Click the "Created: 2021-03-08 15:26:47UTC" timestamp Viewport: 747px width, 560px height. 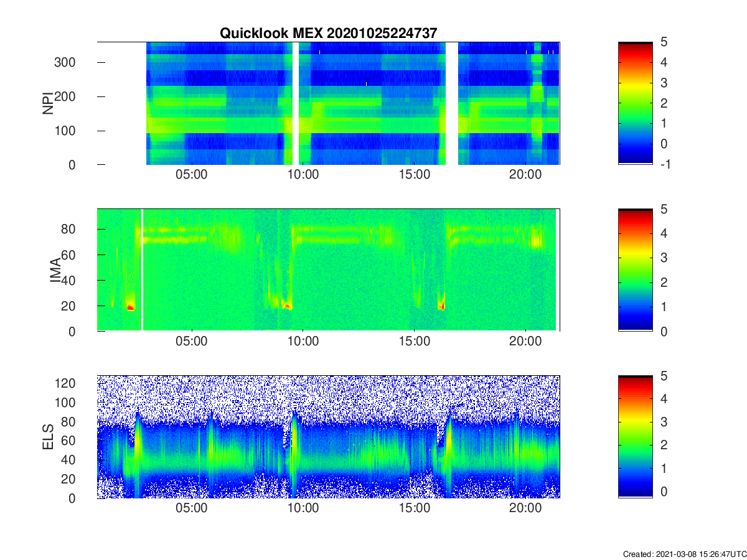click(684, 554)
